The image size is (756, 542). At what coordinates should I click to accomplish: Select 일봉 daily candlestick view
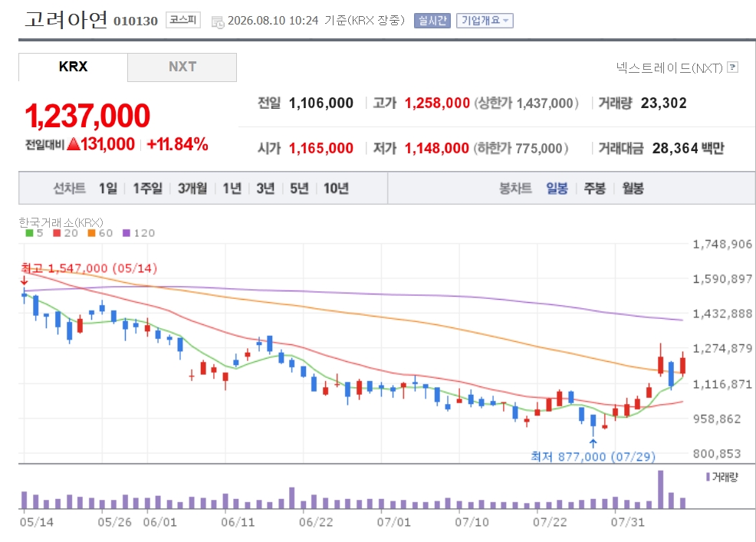tap(557, 188)
